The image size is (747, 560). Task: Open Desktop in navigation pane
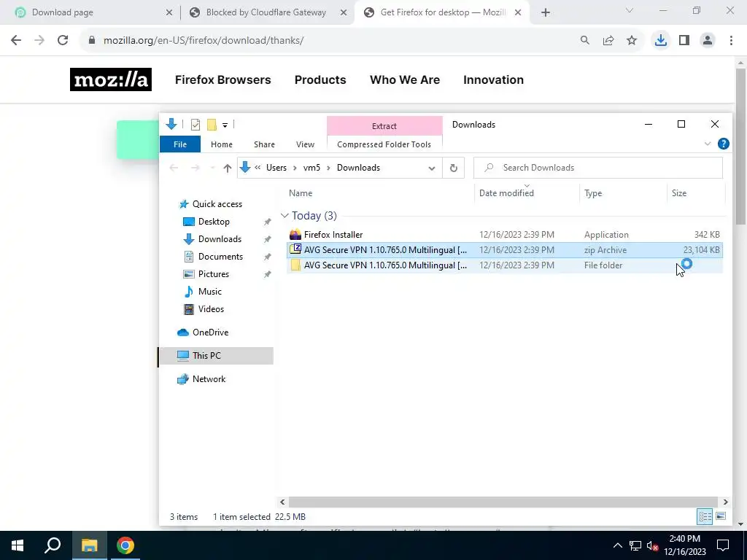214,222
